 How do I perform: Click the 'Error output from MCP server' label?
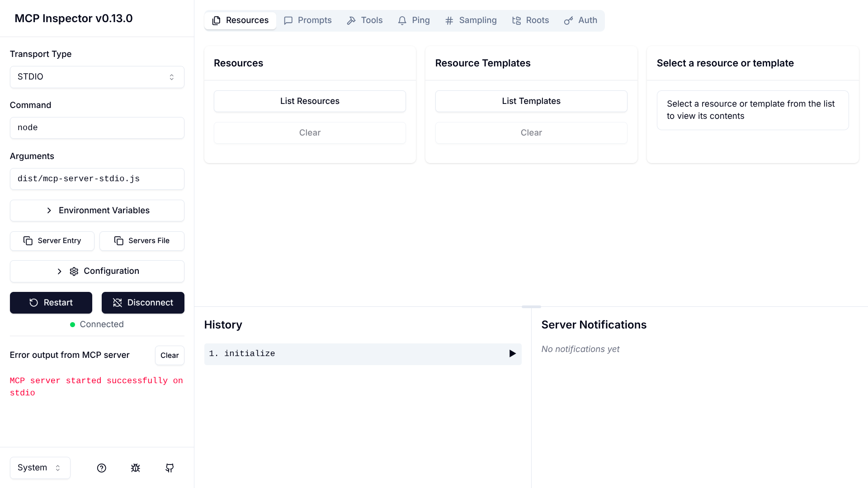(70, 355)
